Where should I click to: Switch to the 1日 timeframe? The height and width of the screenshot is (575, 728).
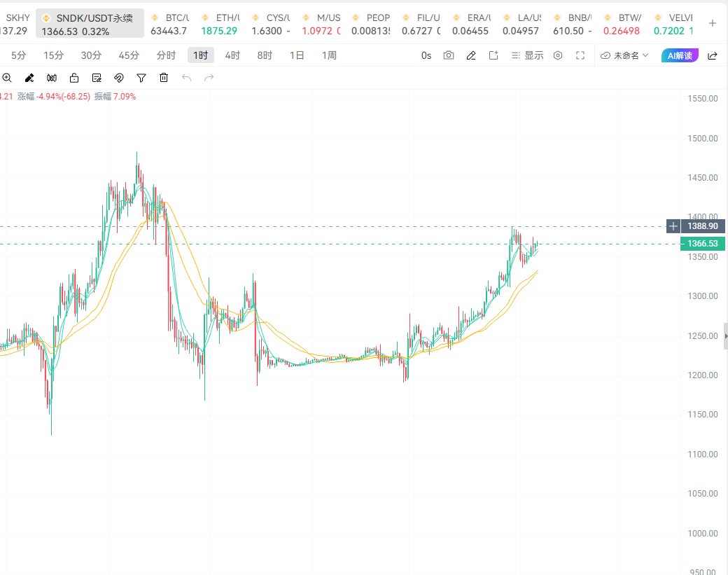pyautogui.click(x=297, y=55)
